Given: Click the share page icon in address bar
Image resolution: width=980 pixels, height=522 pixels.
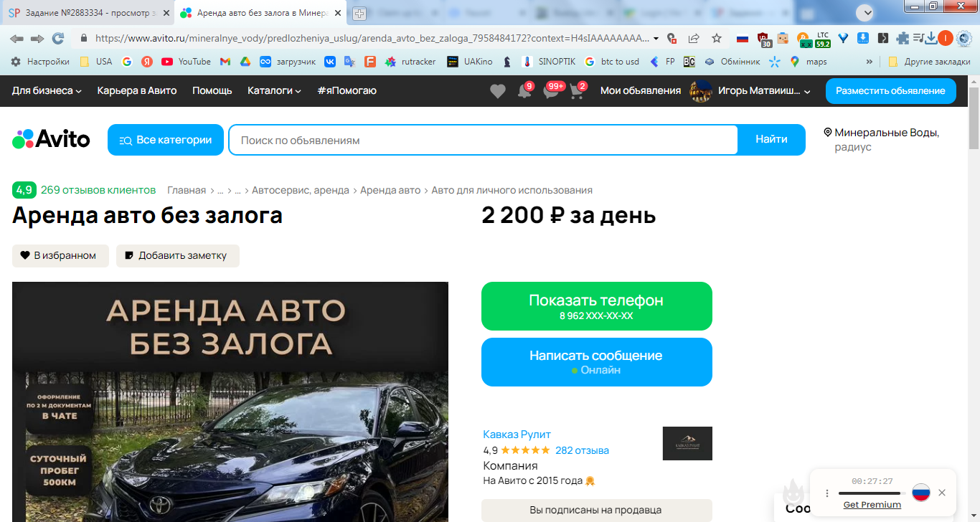Looking at the screenshot, I should pos(694,38).
